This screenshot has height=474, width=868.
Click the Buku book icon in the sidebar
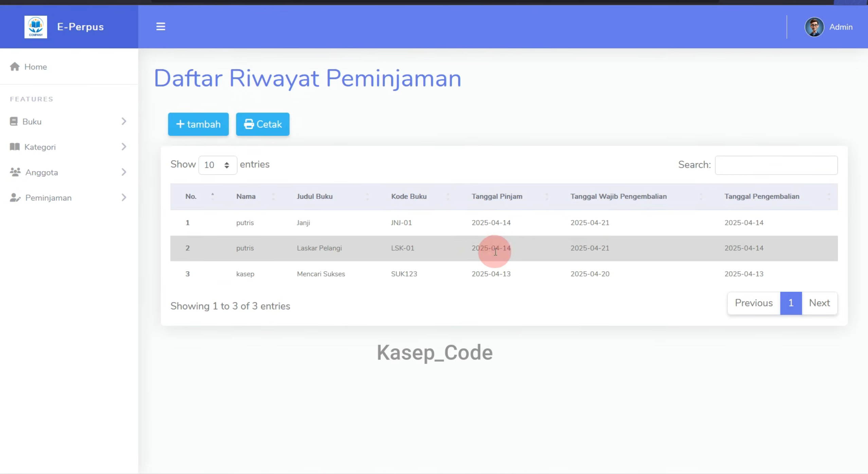pyautogui.click(x=14, y=122)
